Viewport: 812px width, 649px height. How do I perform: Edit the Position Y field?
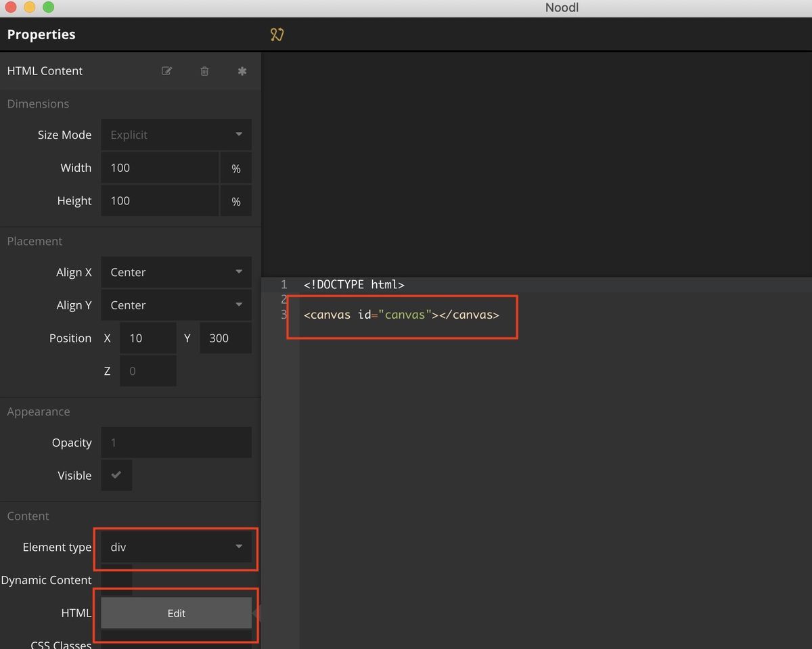pos(225,338)
